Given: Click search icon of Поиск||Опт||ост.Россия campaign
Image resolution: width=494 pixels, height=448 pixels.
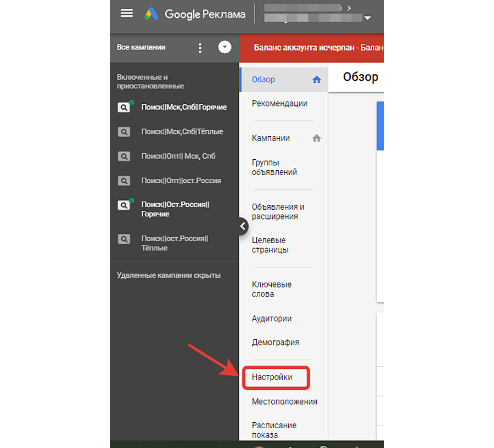Looking at the screenshot, I should pyautogui.click(x=125, y=181).
